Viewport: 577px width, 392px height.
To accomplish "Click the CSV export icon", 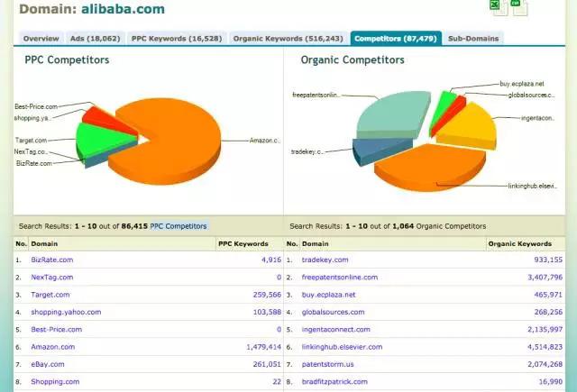I will (x=519, y=7).
